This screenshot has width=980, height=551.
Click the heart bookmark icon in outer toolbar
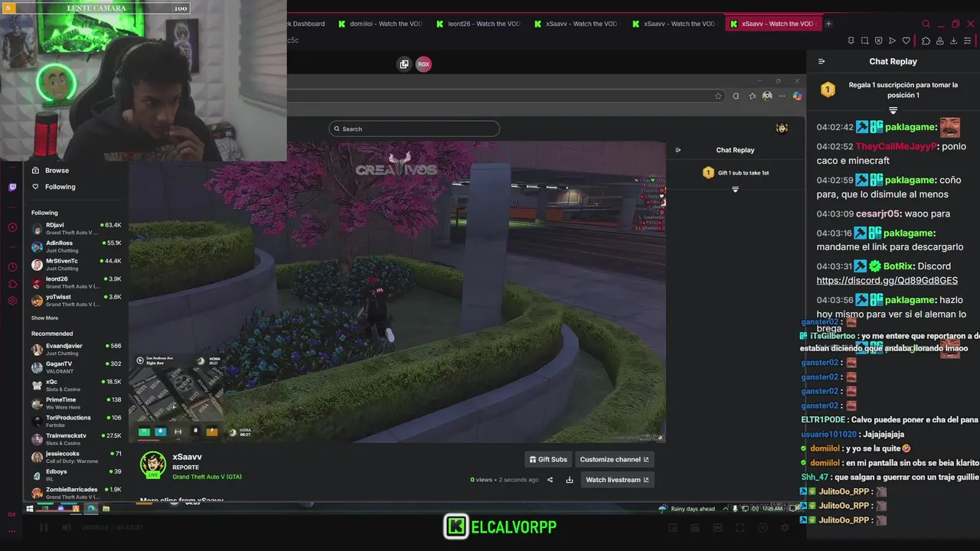tap(906, 41)
